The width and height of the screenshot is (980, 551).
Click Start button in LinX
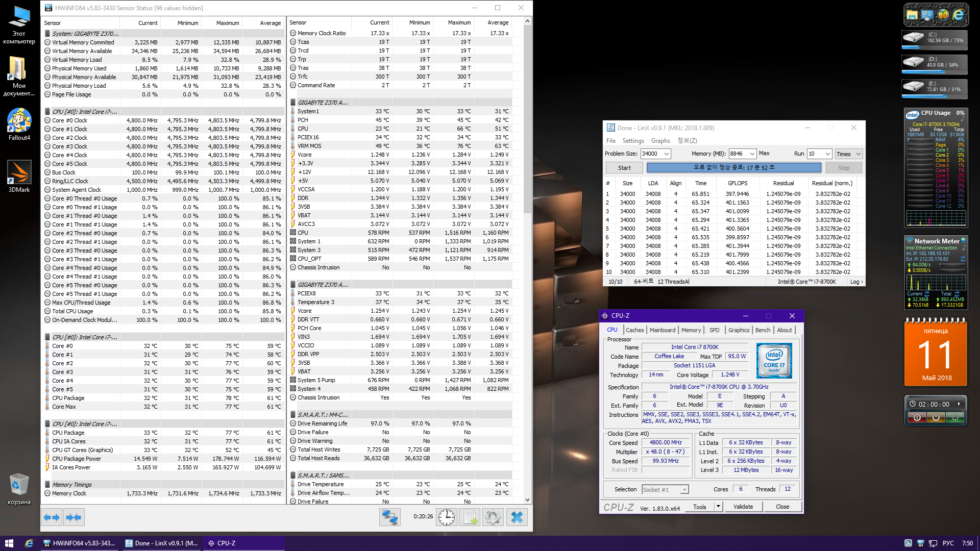point(624,168)
